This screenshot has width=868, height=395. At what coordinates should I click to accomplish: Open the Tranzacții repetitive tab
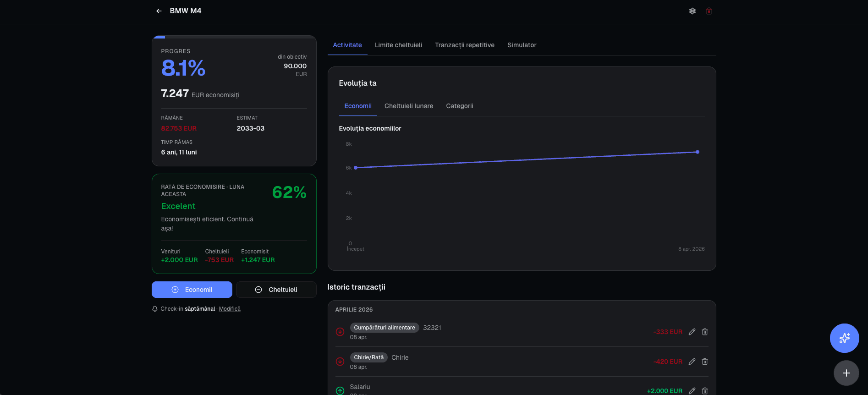pos(465,45)
